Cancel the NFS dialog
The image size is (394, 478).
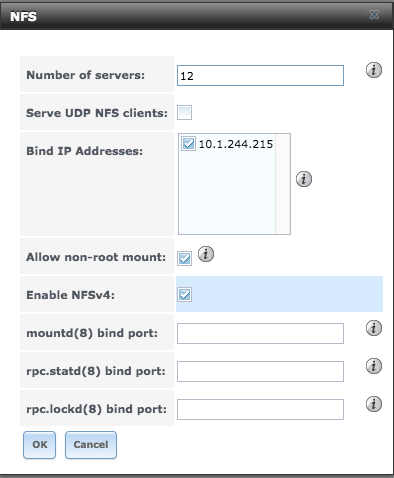[91, 445]
